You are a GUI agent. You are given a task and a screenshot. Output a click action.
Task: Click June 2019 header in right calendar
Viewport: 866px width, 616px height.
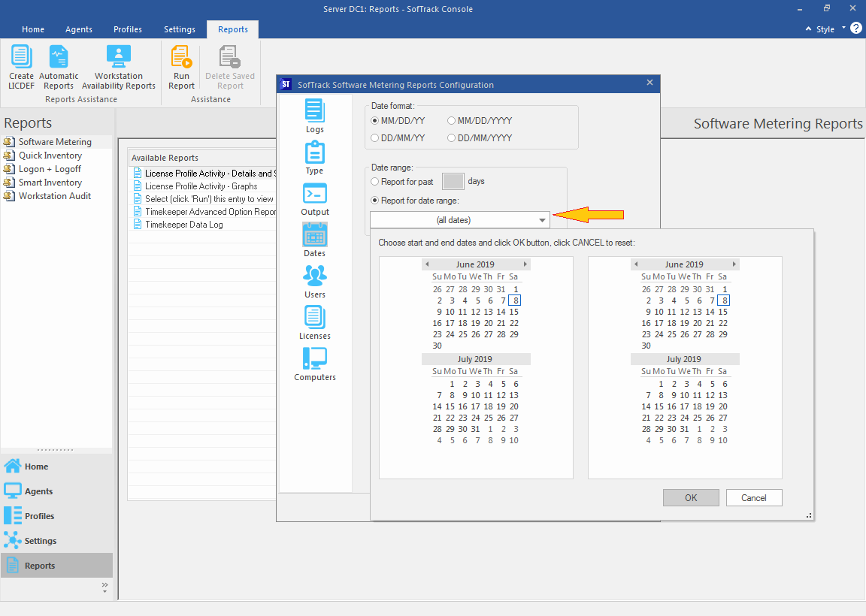(684, 264)
